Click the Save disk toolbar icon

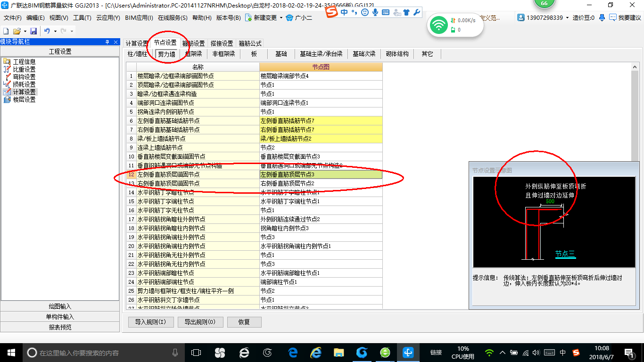33,31
